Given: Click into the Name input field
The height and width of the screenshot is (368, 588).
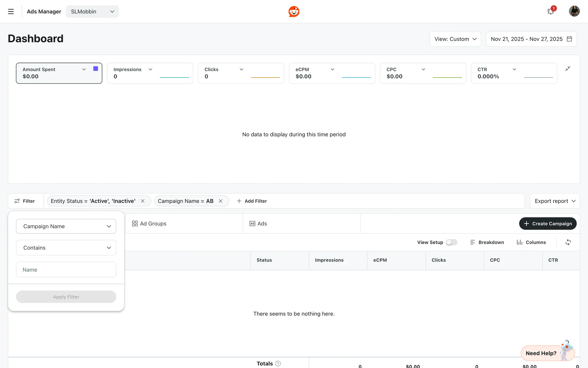Looking at the screenshot, I should 66,270.
